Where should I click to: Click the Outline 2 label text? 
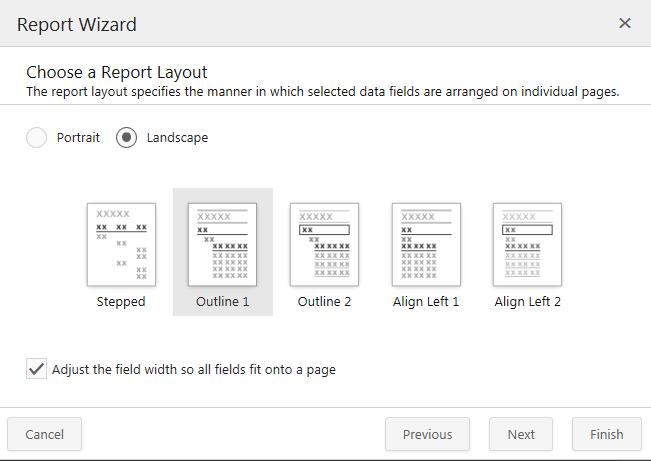coord(324,301)
